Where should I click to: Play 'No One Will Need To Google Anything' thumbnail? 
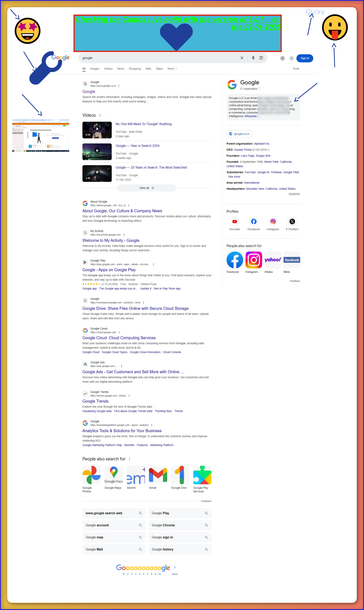97,130
